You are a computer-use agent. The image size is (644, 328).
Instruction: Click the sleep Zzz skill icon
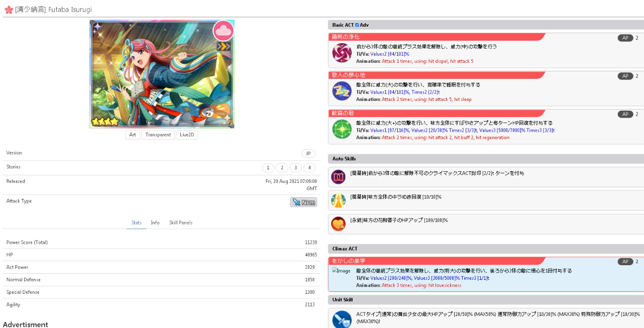click(342, 91)
